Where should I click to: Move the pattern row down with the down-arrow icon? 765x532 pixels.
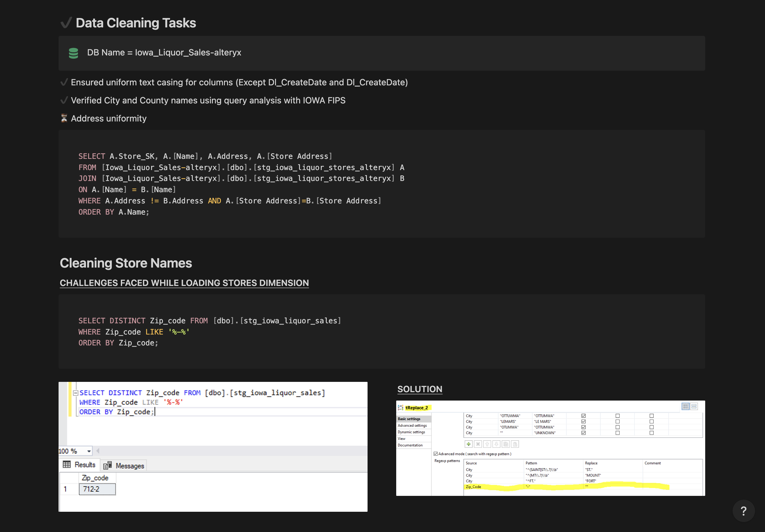[497, 444]
